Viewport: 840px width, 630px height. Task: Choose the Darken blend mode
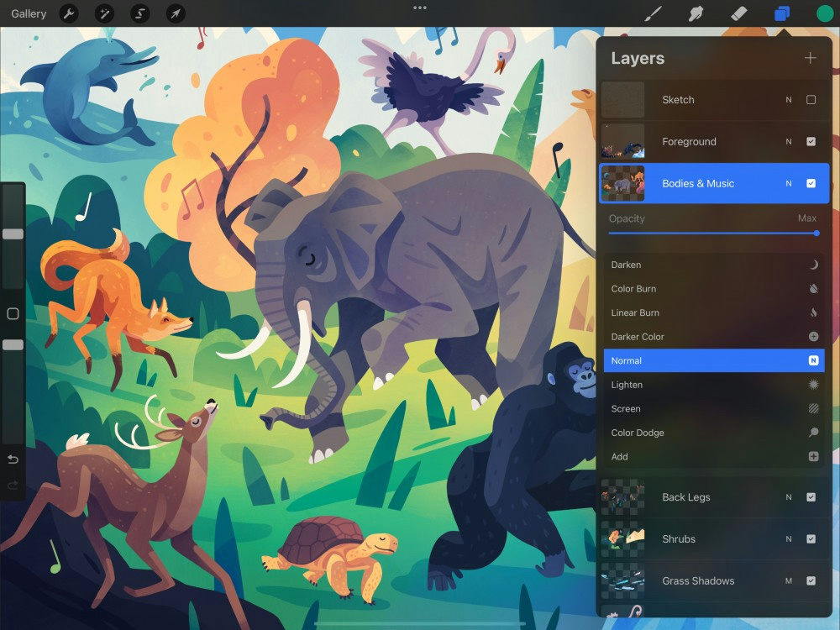(713, 265)
